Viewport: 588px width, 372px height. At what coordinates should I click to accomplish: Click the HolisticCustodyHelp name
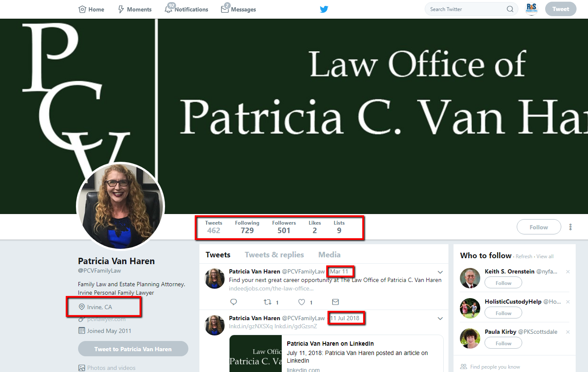click(x=513, y=302)
